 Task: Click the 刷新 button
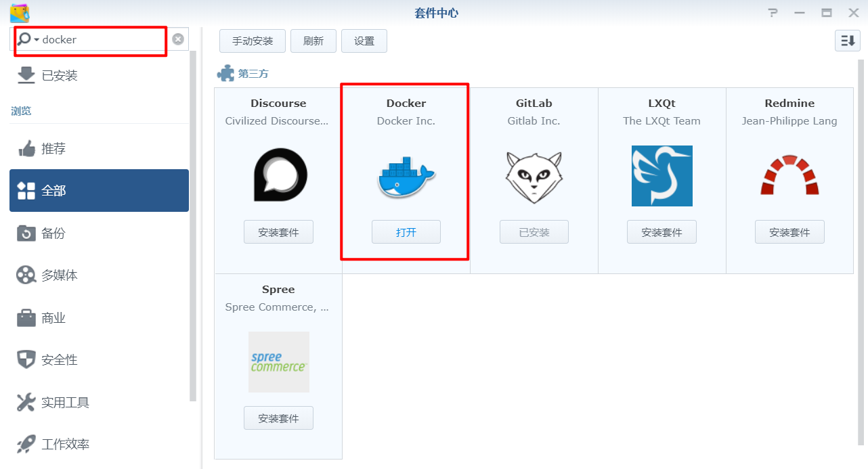(313, 41)
